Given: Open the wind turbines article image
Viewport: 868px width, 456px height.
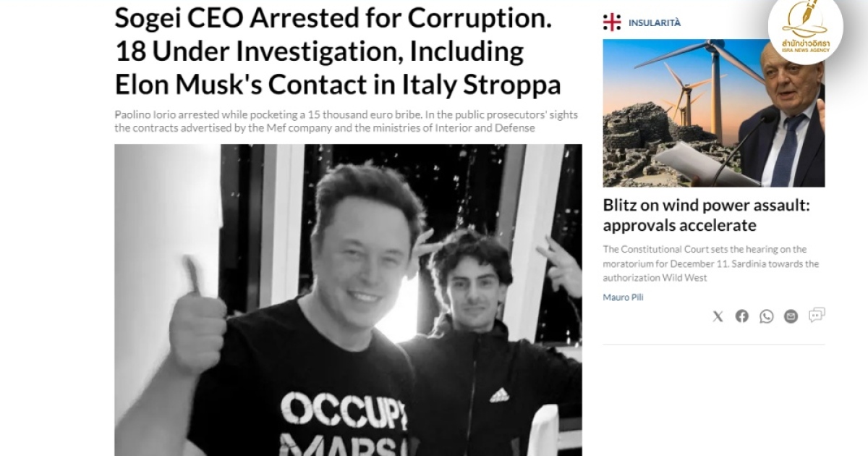Looking at the screenshot, I should point(714,113).
